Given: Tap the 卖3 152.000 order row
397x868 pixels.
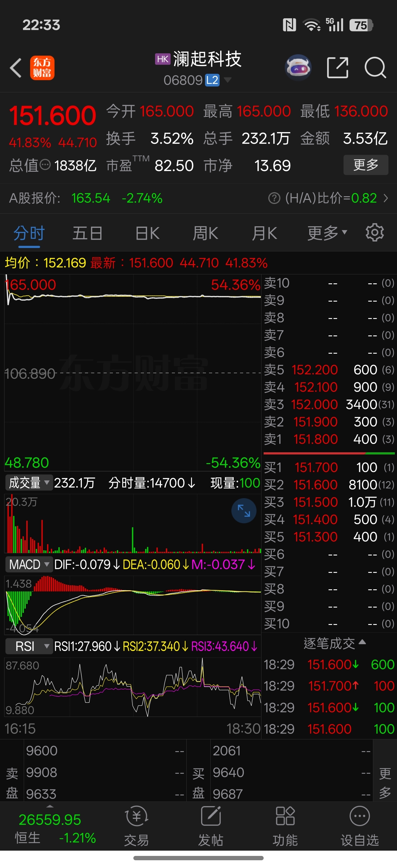Looking at the screenshot, I should pos(329,404).
